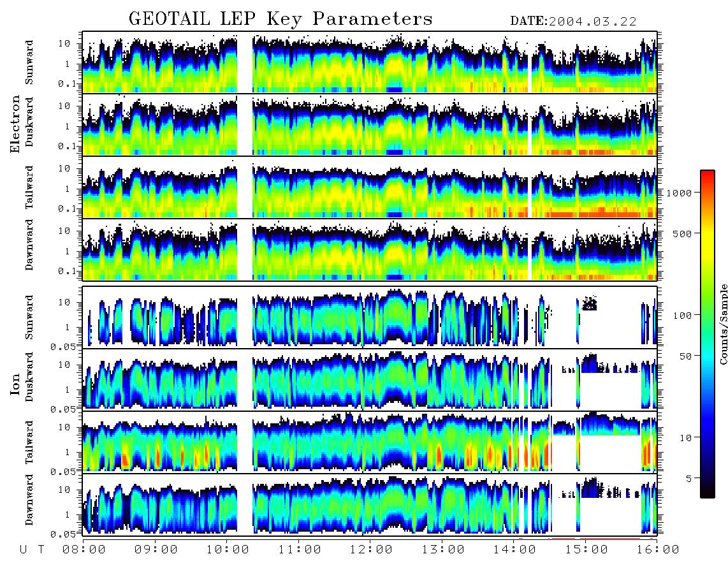728x561 pixels.
Task: Click the "Ion" group axis label
Action: click(x=15, y=384)
